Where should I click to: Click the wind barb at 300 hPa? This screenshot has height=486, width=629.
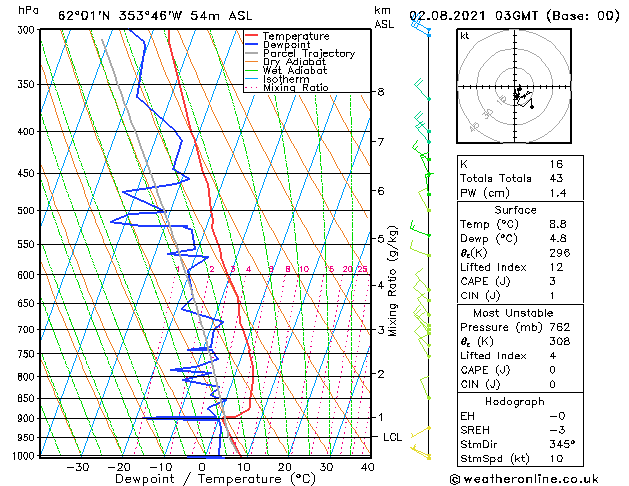[x=420, y=28]
